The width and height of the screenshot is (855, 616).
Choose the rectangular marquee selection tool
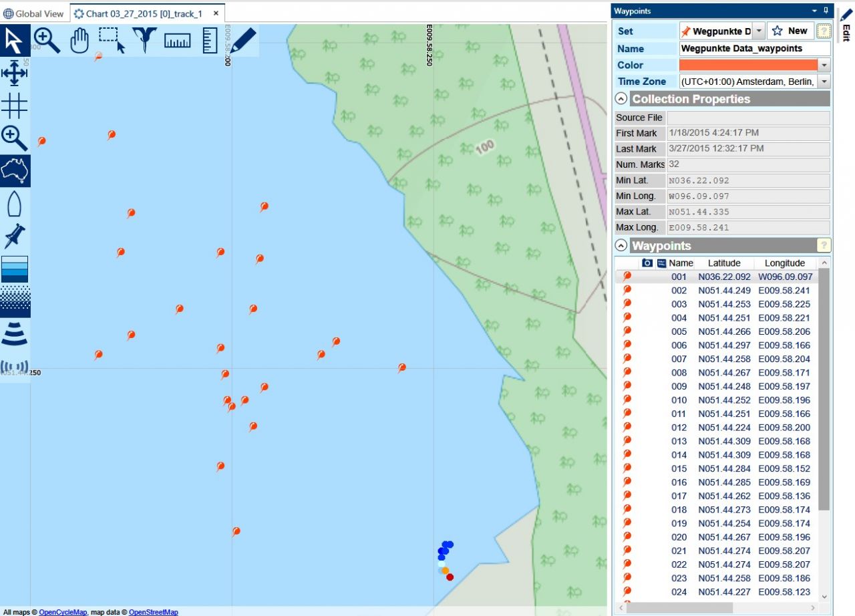[112, 40]
